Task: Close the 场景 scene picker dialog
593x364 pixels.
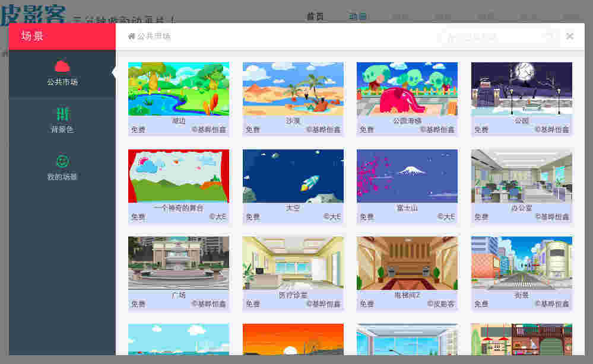Action: (x=569, y=36)
